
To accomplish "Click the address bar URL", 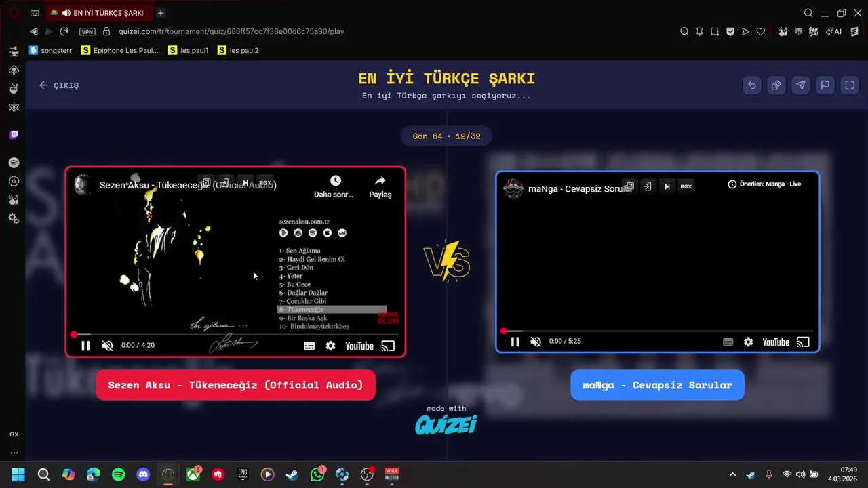I will pos(231,31).
